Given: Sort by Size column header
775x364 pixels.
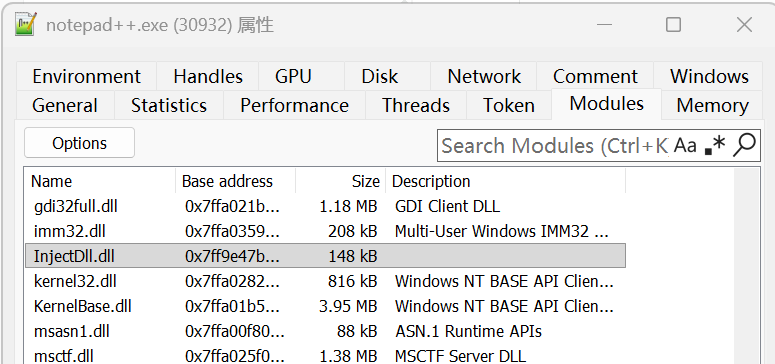Looking at the screenshot, I should 340,181.
